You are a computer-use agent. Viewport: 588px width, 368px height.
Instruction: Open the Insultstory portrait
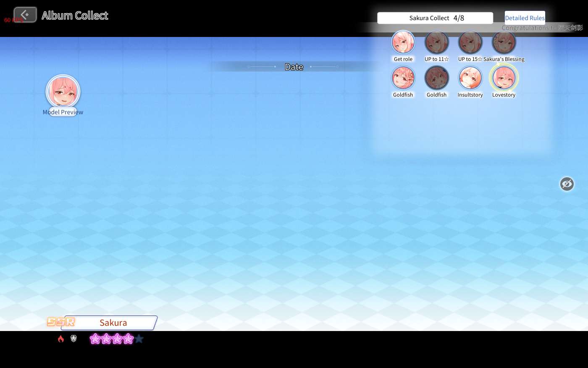470,78
